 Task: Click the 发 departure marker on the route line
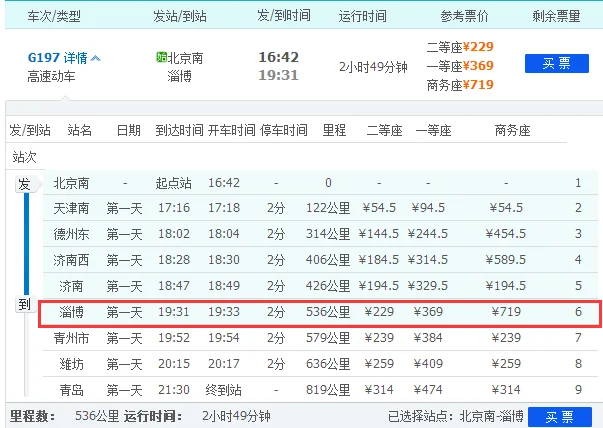pos(26,184)
